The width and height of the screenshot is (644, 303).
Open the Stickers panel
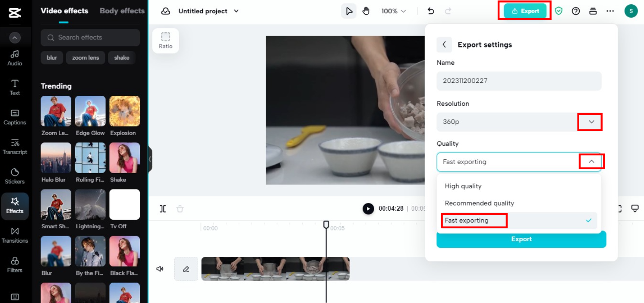coord(15,176)
